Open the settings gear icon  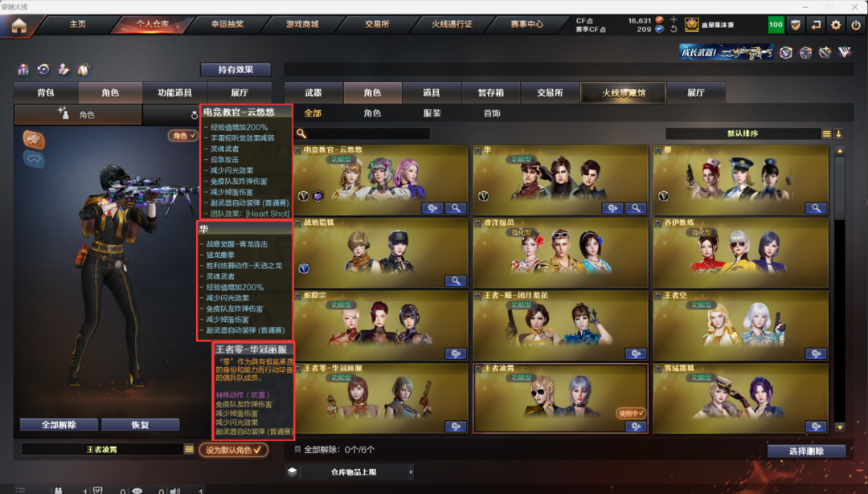click(x=836, y=25)
